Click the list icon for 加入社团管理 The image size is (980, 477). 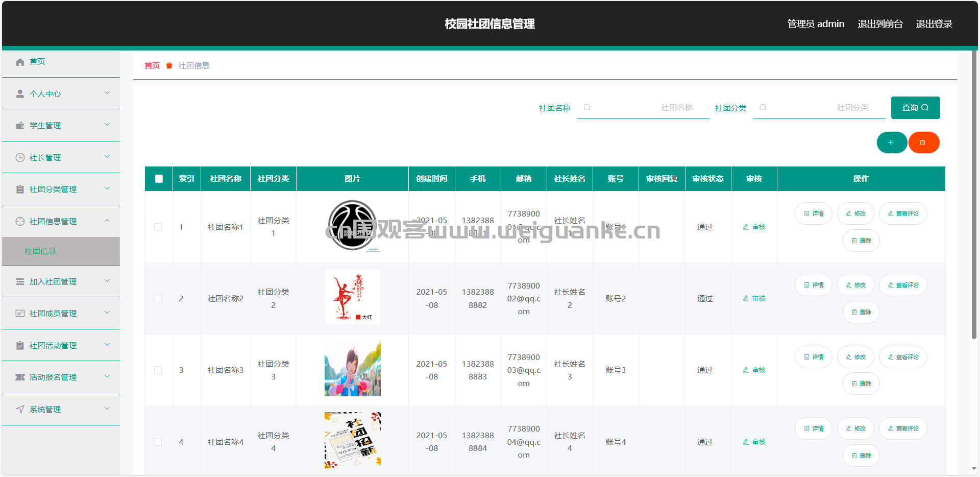pyautogui.click(x=20, y=282)
